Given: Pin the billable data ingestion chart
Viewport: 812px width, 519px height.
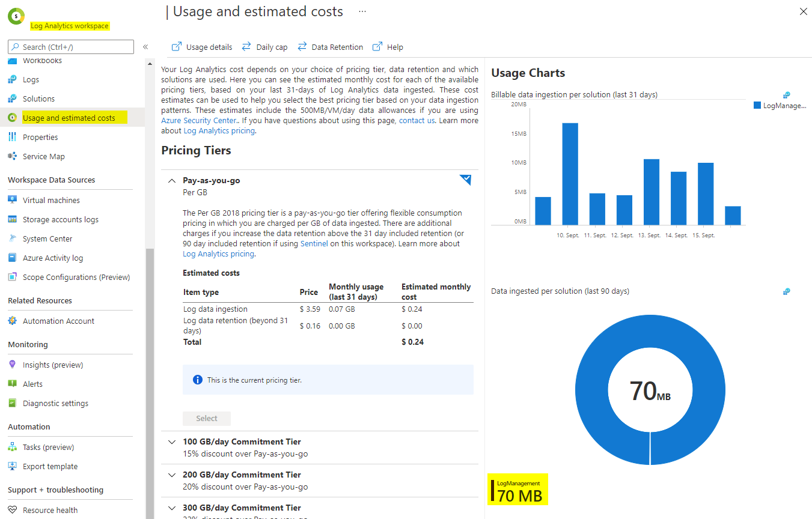Looking at the screenshot, I should pos(786,94).
